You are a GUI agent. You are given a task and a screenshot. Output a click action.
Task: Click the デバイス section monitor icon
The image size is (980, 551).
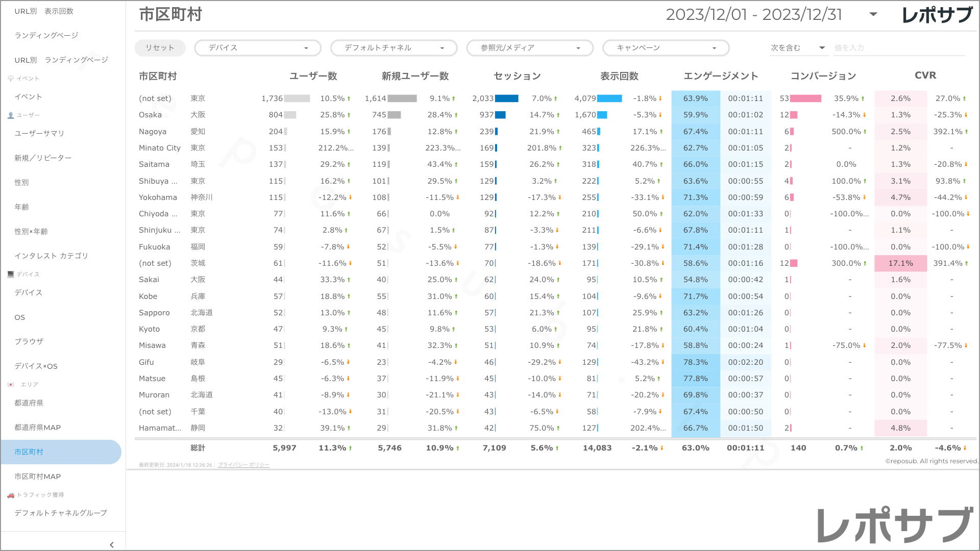[11, 274]
